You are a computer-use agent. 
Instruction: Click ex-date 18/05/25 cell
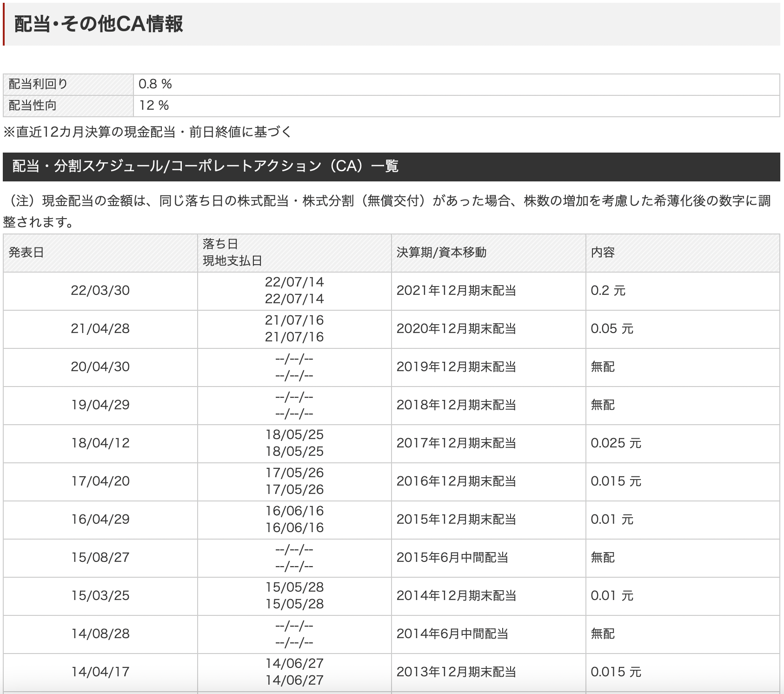[294, 443]
